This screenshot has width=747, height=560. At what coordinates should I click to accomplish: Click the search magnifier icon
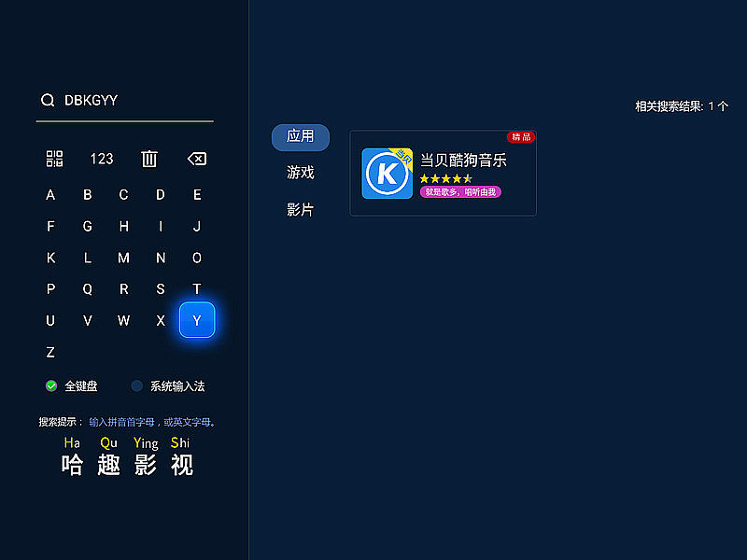[48, 101]
